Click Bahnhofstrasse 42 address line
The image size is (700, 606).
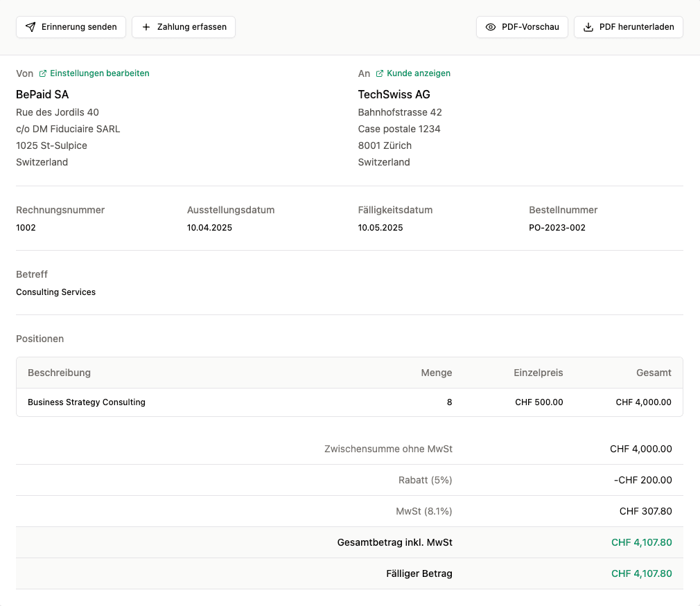(x=400, y=112)
